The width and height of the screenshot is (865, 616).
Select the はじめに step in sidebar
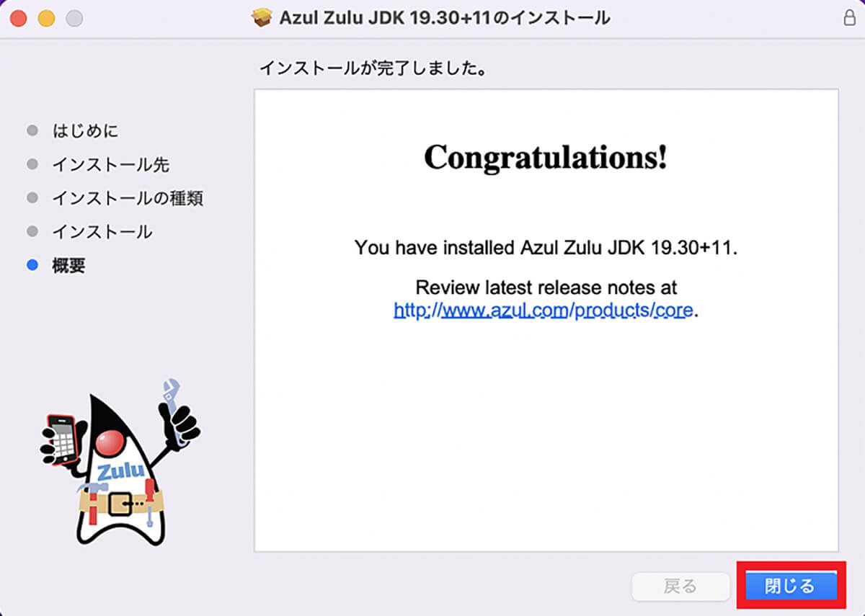tap(85, 131)
